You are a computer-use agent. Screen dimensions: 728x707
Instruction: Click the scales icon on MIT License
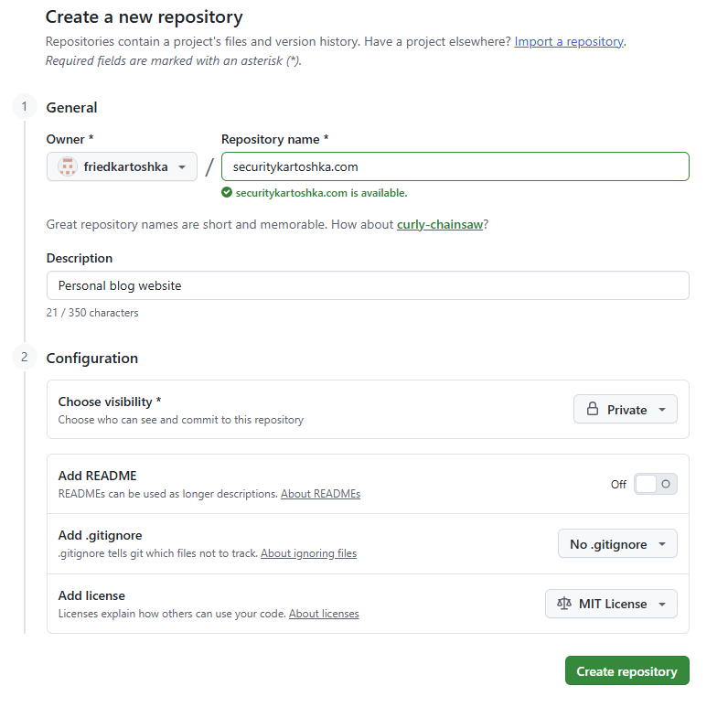564,604
